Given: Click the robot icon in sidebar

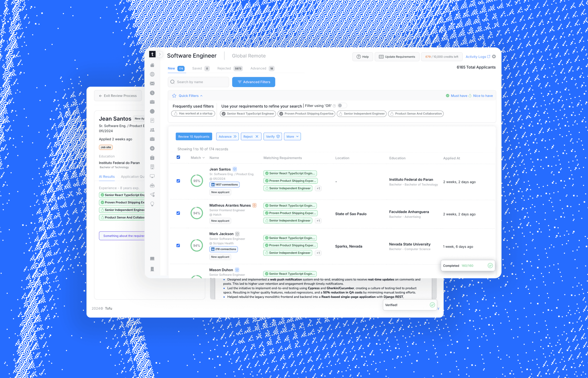Looking at the screenshot, I should pyautogui.click(x=152, y=185).
